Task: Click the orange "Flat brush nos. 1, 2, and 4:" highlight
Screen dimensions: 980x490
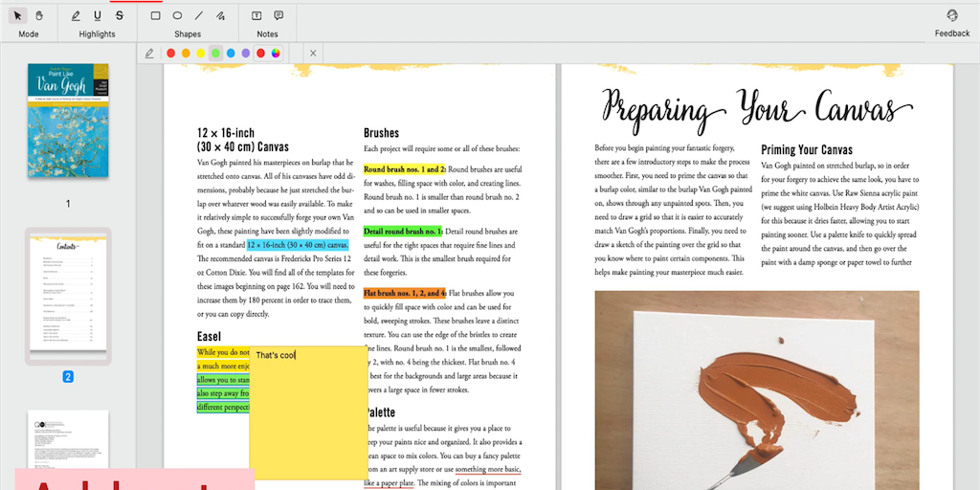Action: click(x=405, y=293)
